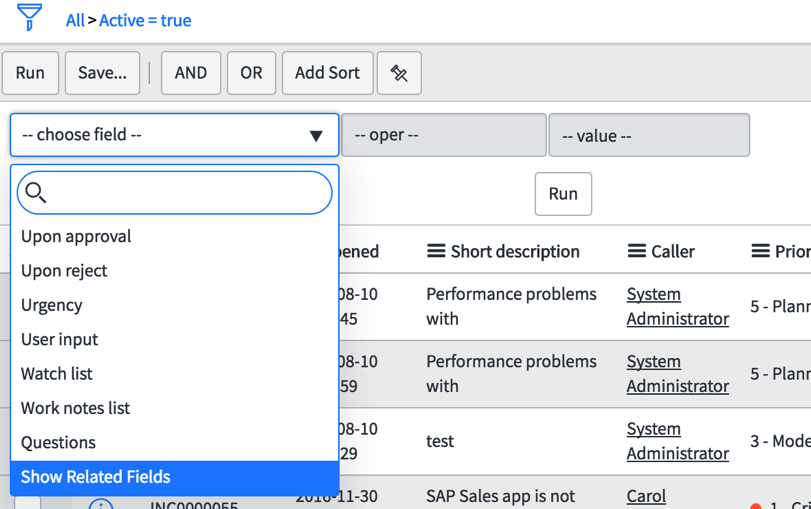Open the Priority column menu icon

point(760,252)
